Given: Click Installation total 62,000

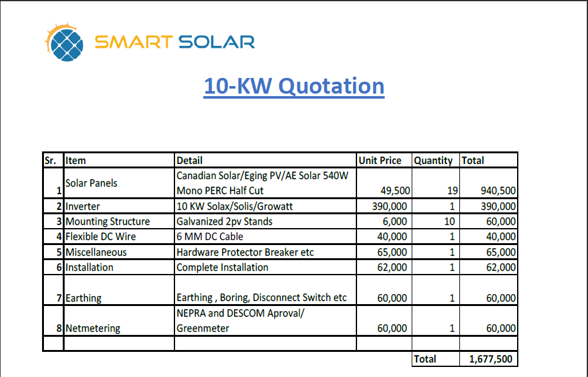Looking at the screenshot, I should pyautogui.click(x=501, y=267).
